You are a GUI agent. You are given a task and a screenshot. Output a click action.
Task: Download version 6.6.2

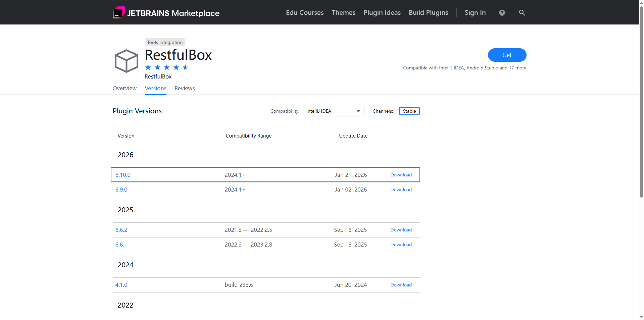pos(401,230)
